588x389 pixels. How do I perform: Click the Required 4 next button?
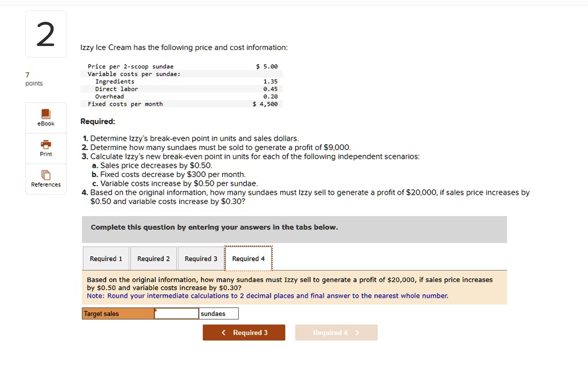336,332
